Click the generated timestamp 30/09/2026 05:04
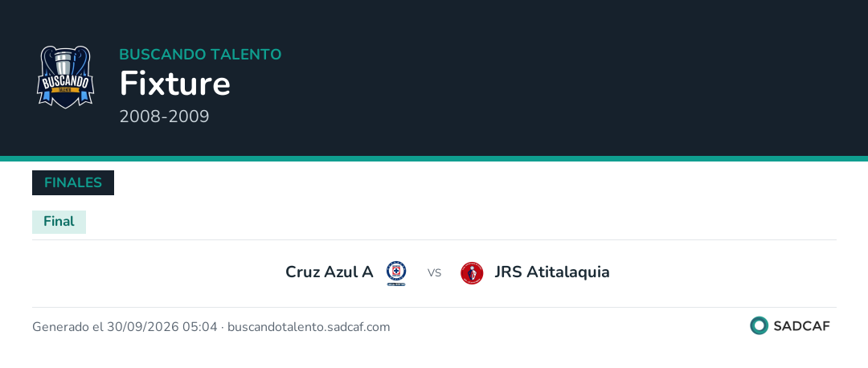Image resolution: width=868 pixels, height=368 pixels. pos(162,327)
